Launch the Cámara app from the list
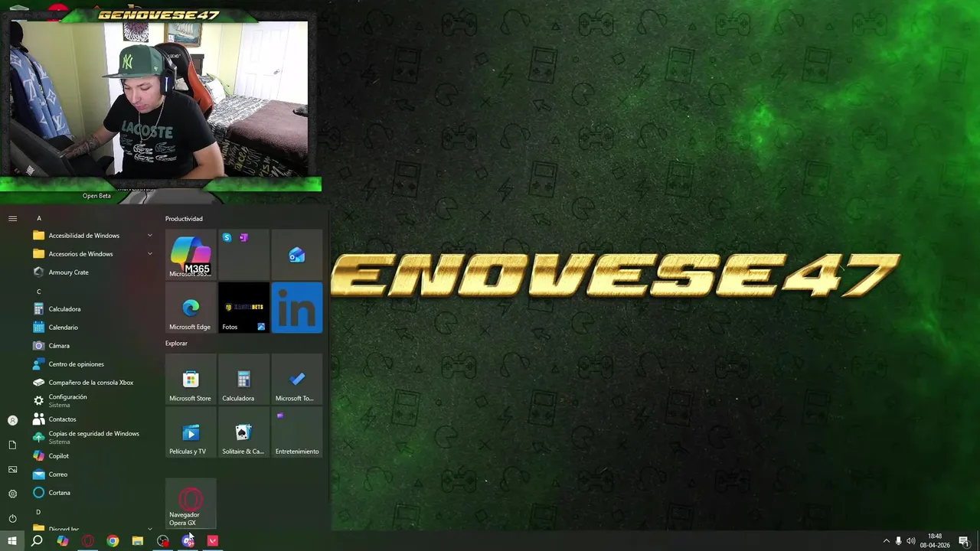980x551 pixels. [x=93, y=346]
